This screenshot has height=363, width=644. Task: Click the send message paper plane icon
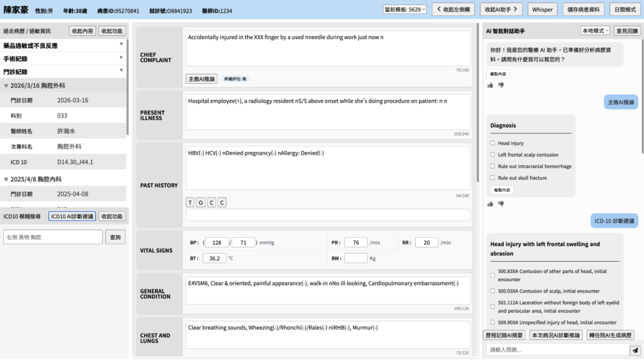tap(635, 350)
